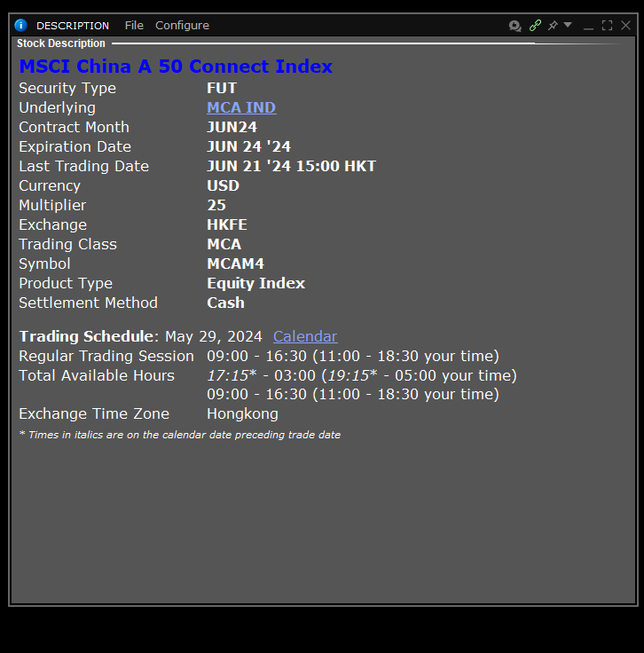Click the pin window icon

click(x=553, y=26)
